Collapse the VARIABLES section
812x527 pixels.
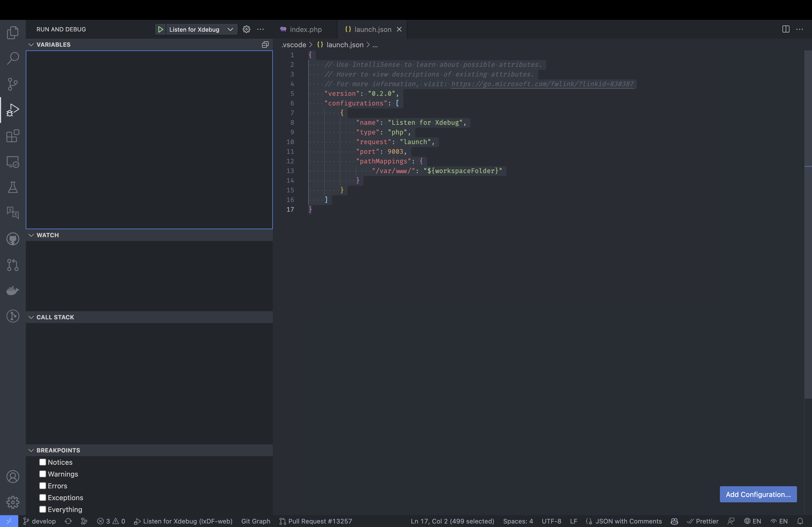[x=31, y=44]
